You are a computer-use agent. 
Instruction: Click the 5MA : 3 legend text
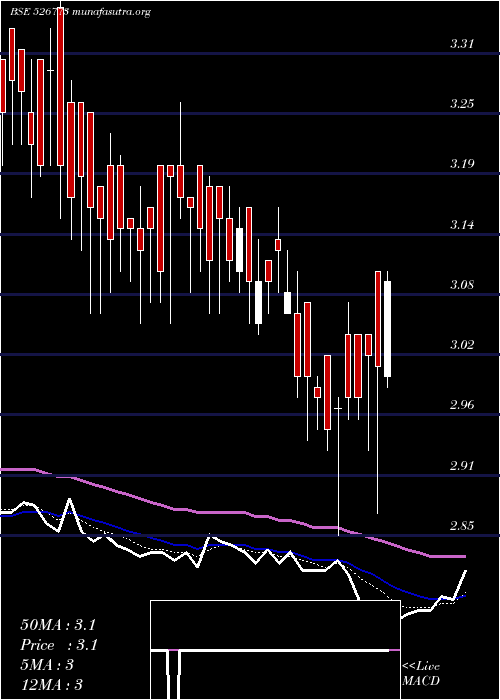(x=47, y=665)
